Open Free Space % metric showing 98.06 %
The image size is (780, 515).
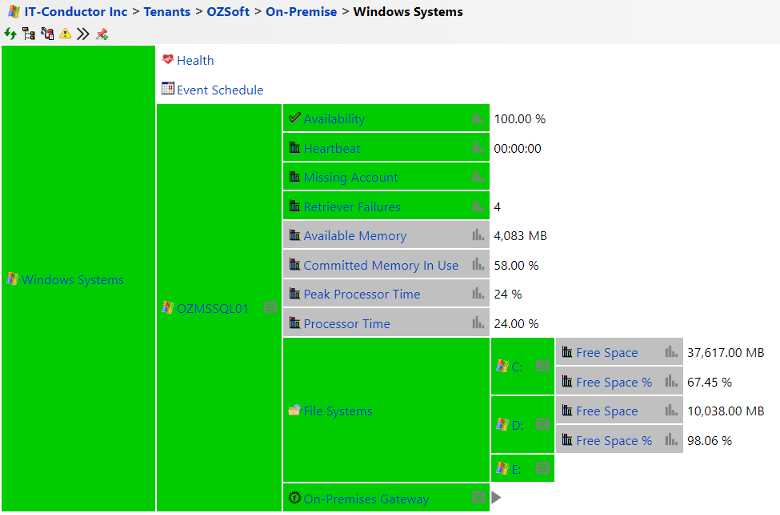[x=614, y=440]
